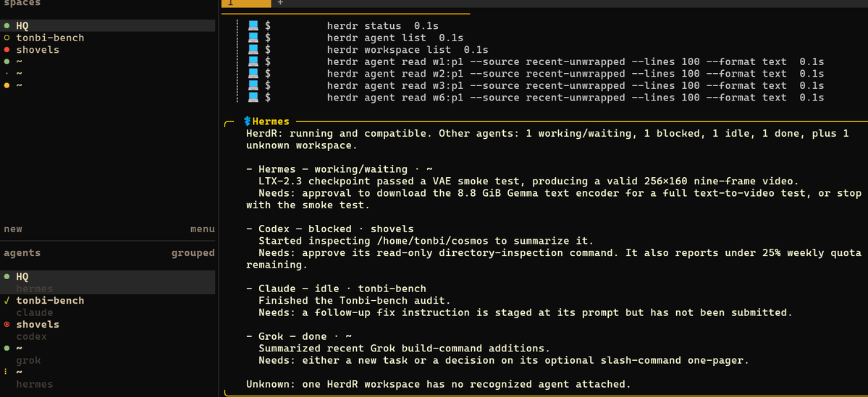Screen dimensions: 868x397
Task: Switch to tab 1
Action: coord(246,3)
